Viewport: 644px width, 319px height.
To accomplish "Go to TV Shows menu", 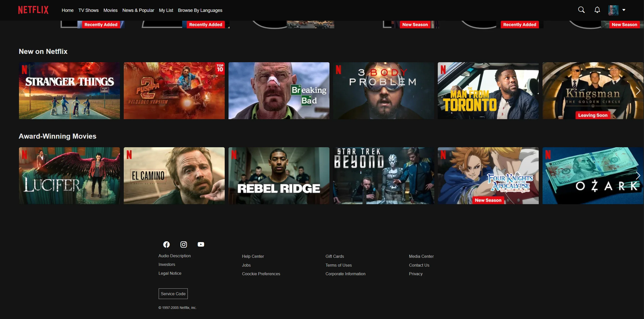I will 88,10.
